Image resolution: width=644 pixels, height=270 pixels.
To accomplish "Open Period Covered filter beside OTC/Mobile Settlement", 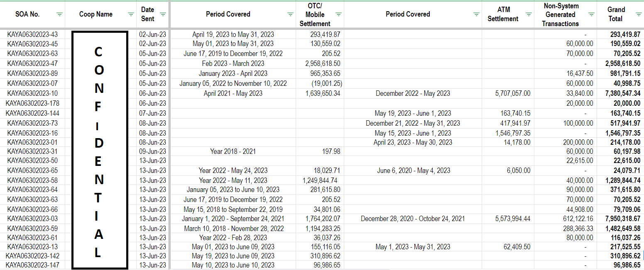I will 291,14.
